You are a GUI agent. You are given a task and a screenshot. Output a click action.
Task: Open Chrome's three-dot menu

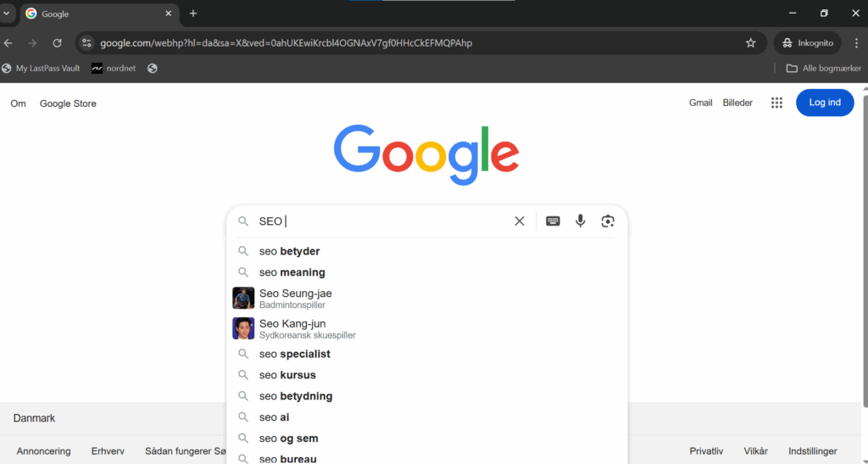pos(856,42)
